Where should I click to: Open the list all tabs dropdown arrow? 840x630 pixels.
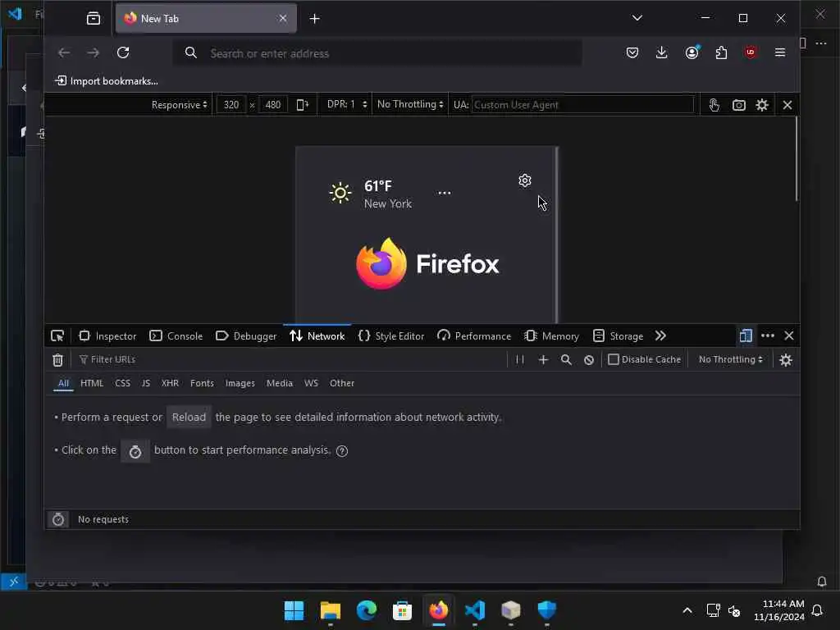(x=637, y=18)
